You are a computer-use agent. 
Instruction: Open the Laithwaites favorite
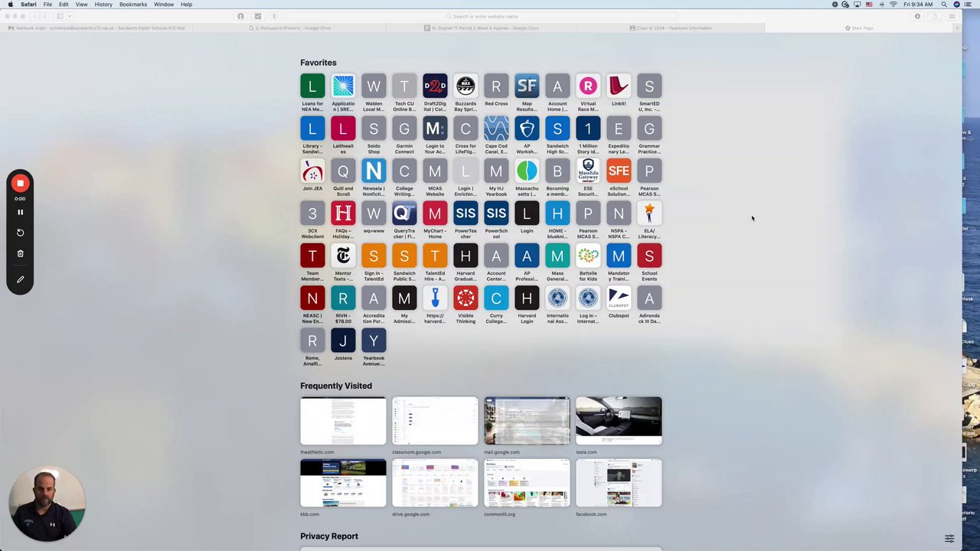point(343,129)
